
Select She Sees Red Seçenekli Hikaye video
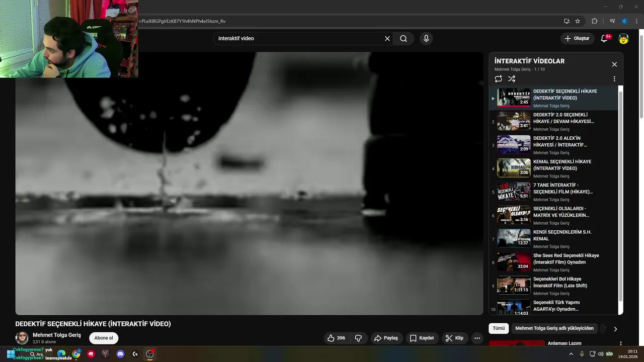pyautogui.click(x=553, y=262)
